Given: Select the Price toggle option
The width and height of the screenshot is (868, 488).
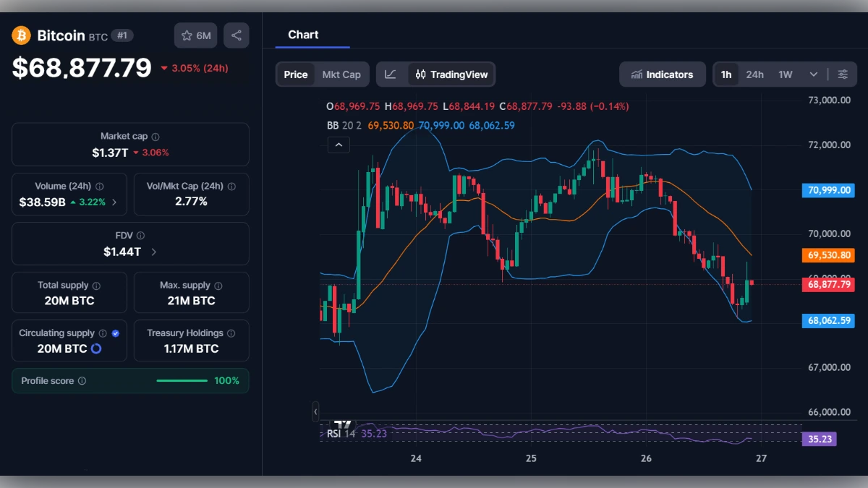Looking at the screenshot, I should [x=295, y=74].
